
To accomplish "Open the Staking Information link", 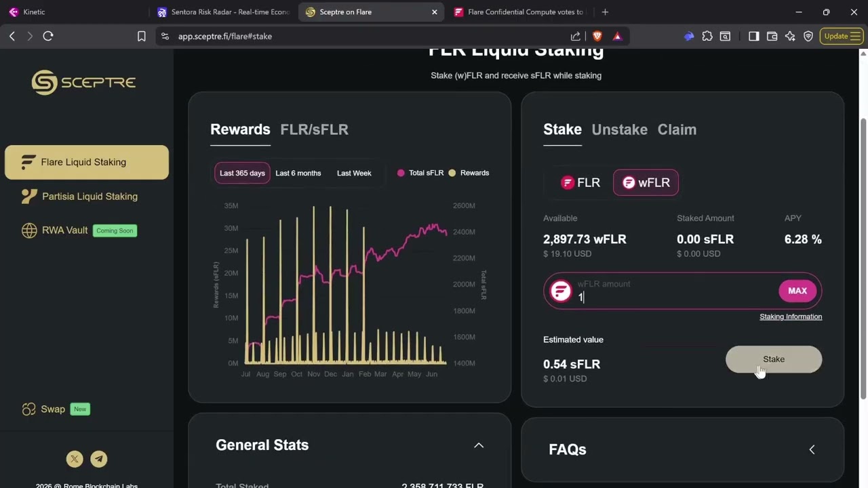I will pos(791,317).
